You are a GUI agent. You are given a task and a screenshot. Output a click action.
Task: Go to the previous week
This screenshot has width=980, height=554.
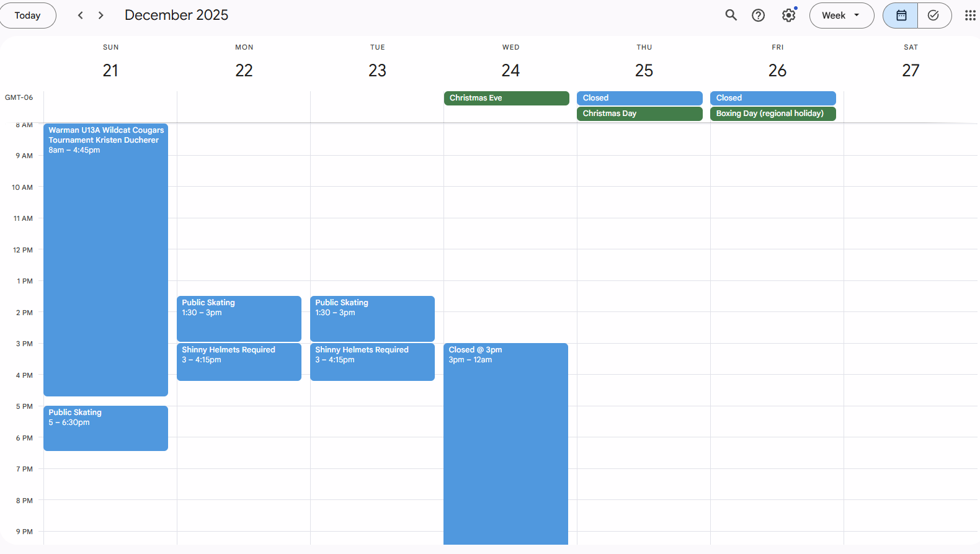point(80,16)
